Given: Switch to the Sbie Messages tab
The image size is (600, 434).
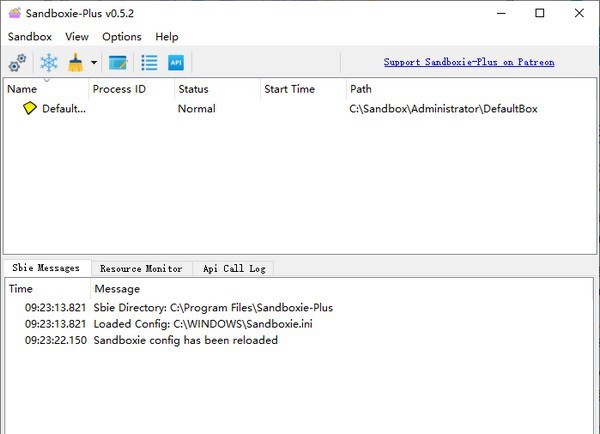Looking at the screenshot, I should [46, 268].
